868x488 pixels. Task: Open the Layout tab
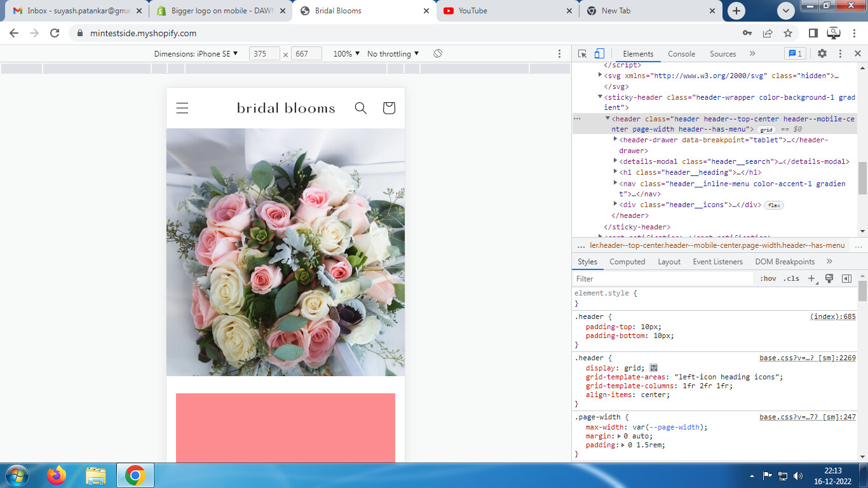pyautogui.click(x=669, y=262)
